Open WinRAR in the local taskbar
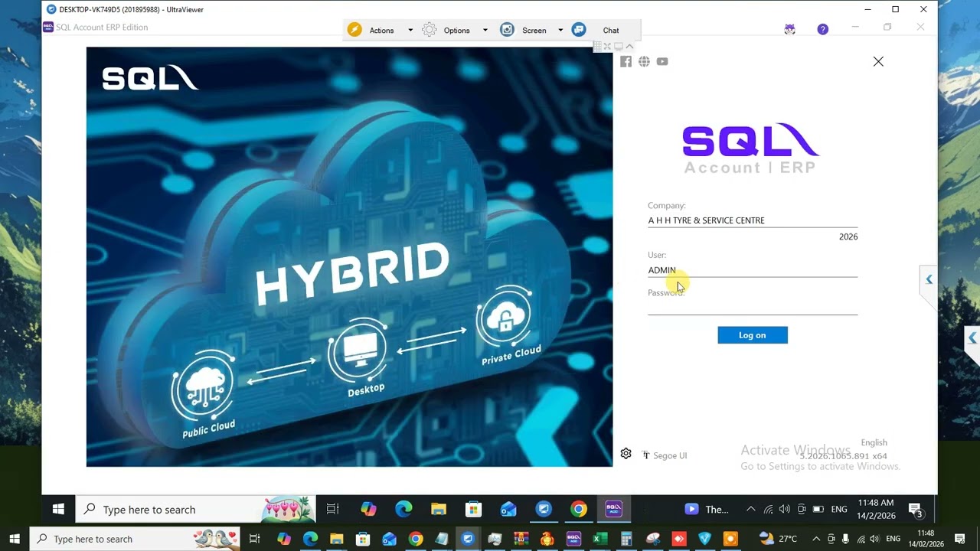This screenshot has width=980, height=551. tap(521, 539)
